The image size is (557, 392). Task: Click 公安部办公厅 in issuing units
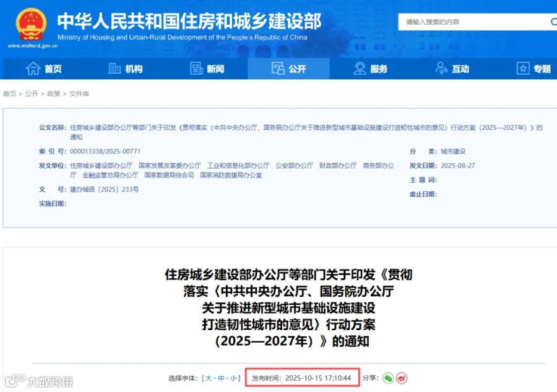point(295,166)
